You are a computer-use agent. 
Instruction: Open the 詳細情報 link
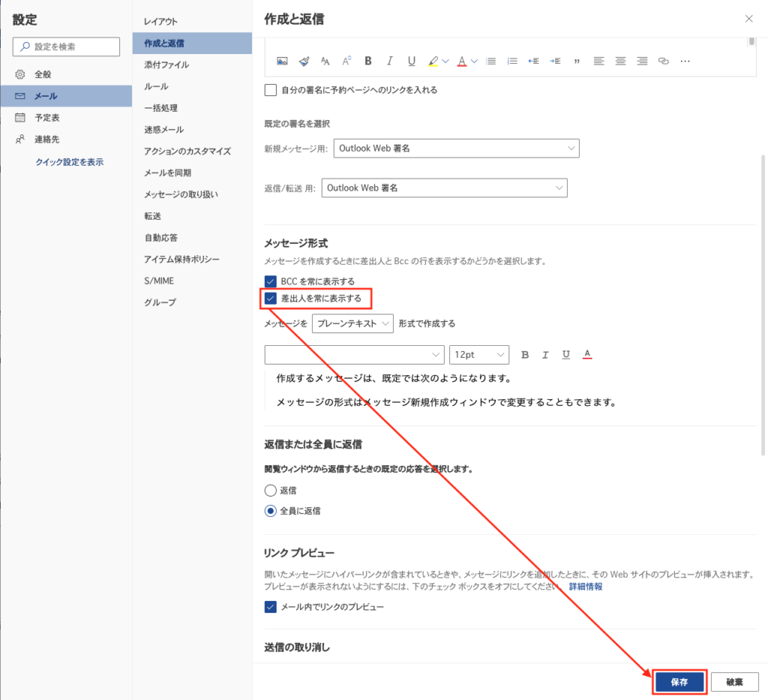pyautogui.click(x=585, y=586)
